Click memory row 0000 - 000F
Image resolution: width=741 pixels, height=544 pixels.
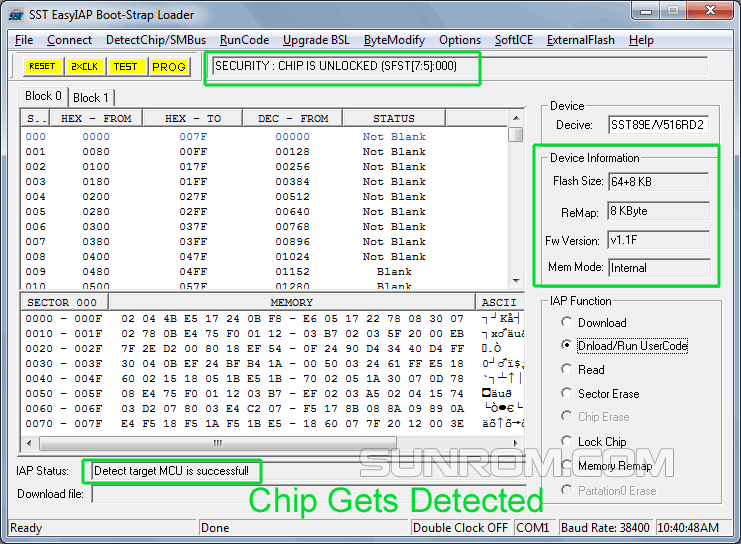[272, 319]
